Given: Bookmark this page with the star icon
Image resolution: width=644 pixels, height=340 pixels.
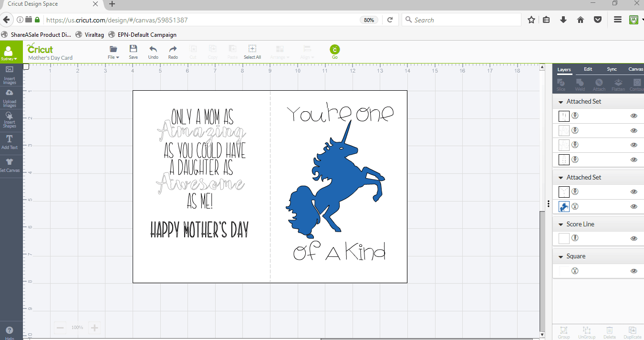Looking at the screenshot, I should pyautogui.click(x=531, y=20).
